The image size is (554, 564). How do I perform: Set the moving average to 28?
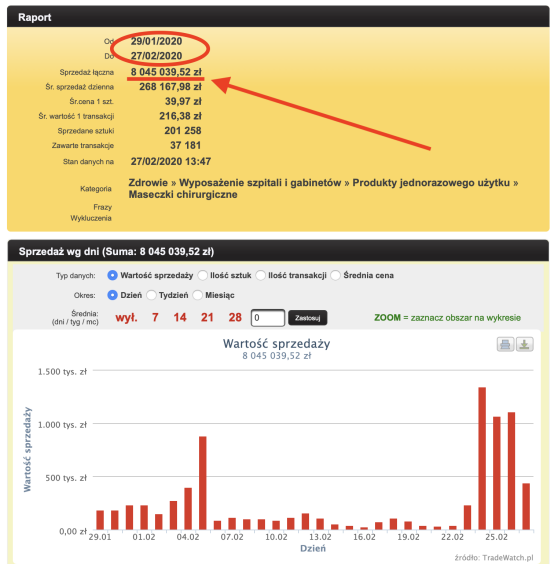pyautogui.click(x=235, y=317)
